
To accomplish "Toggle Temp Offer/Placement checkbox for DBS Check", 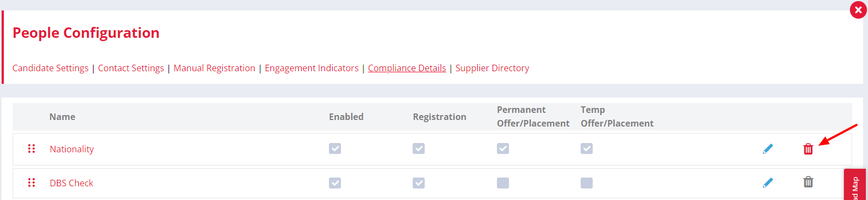I will (587, 183).
